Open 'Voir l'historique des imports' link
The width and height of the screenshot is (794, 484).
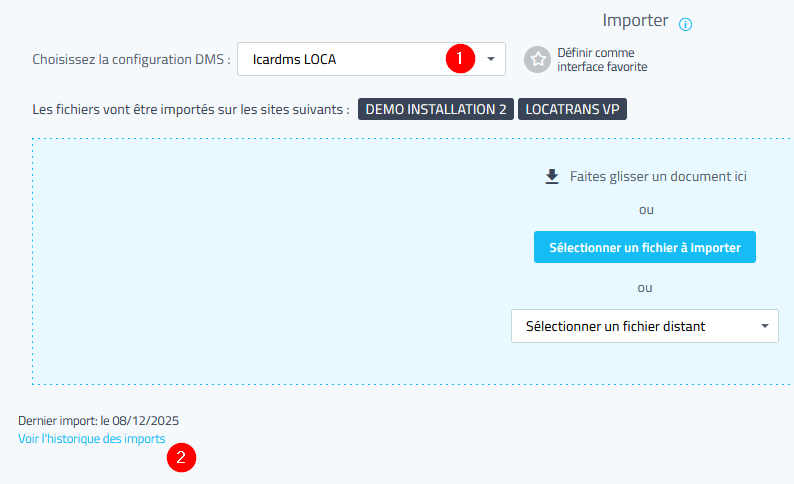pos(92,438)
